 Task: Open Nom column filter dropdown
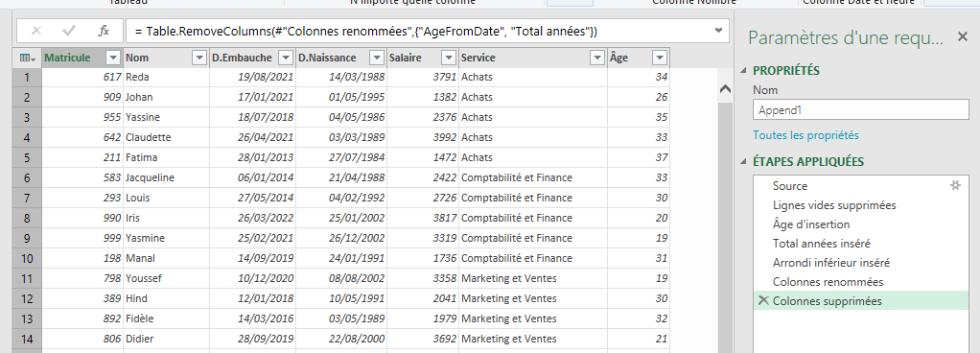199,59
